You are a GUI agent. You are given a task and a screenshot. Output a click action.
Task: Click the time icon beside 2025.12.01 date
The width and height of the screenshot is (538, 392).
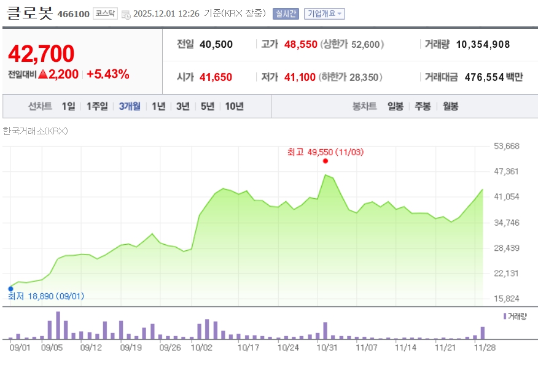coord(126,14)
